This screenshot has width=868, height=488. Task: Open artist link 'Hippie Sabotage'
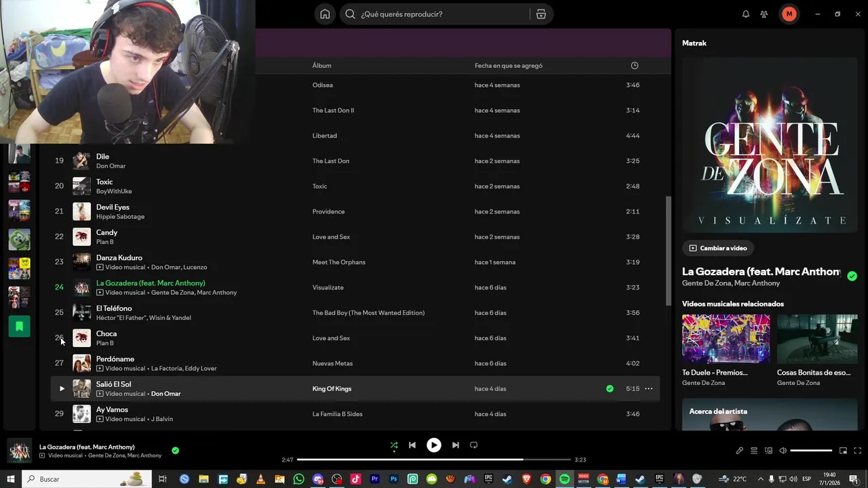tap(120, 217)
